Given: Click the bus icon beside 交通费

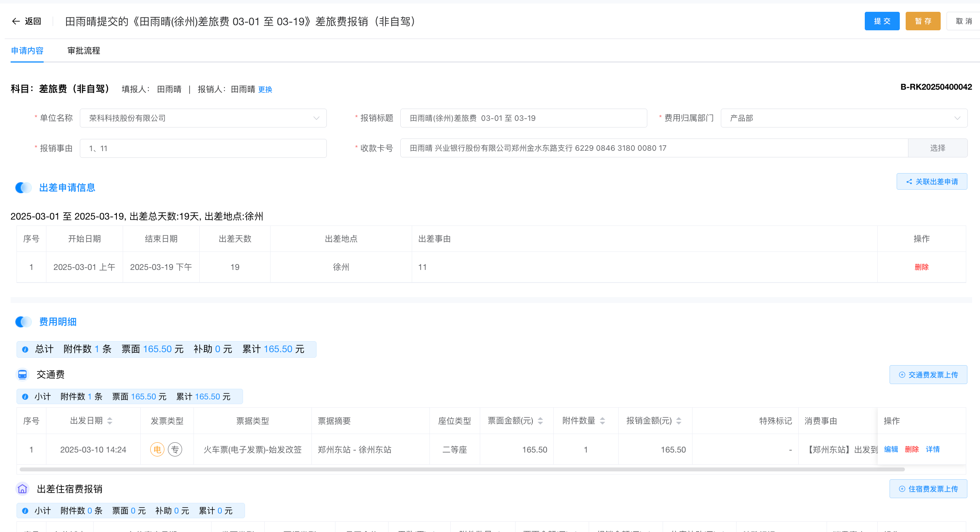Looking at the screenshot, I should click(22, 375).
